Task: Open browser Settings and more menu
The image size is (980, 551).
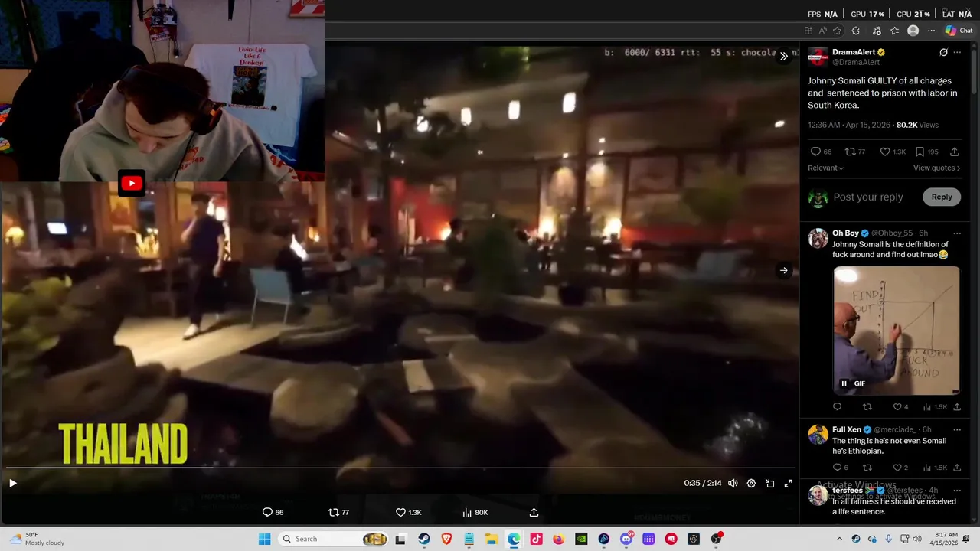Action: (x=931, y=31)
